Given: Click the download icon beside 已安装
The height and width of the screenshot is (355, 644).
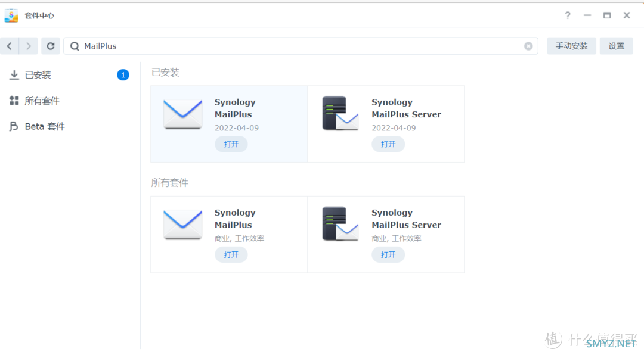Looking at the screenshot, I should 14,74.
